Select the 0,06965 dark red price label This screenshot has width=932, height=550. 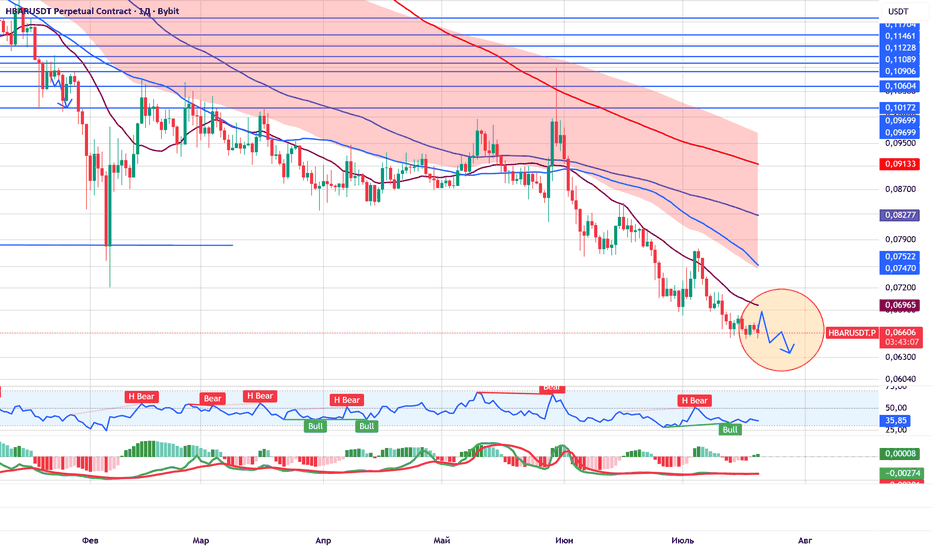coord(900,305)
